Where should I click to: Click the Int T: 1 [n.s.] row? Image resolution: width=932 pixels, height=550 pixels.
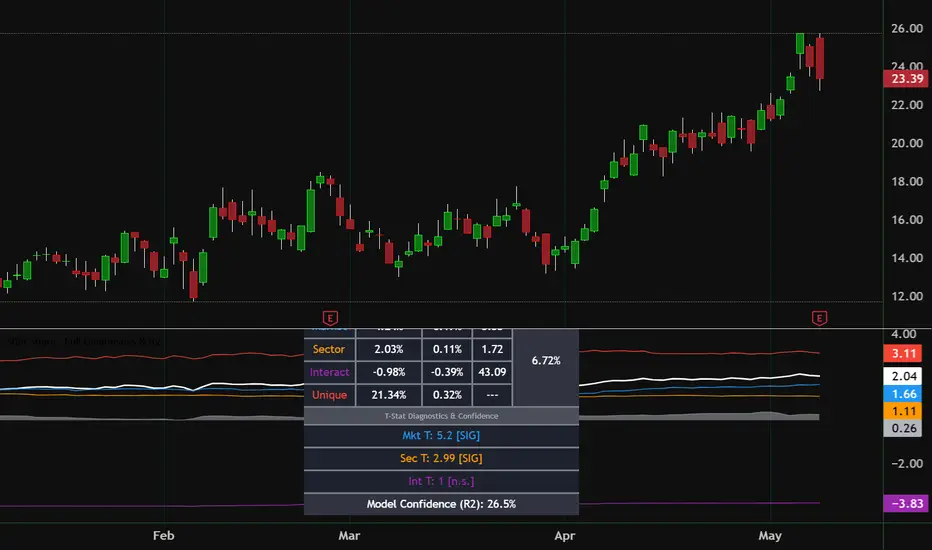441,482
